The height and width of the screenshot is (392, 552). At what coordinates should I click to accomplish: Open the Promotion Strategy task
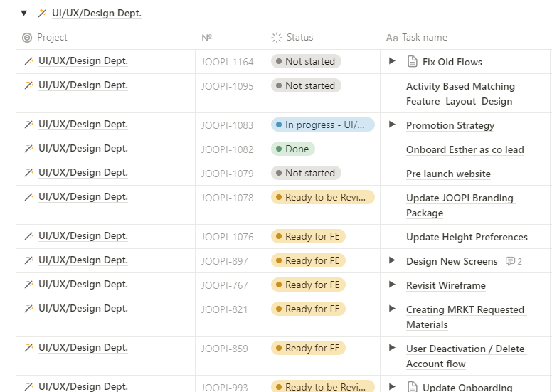tap(450, 125)
